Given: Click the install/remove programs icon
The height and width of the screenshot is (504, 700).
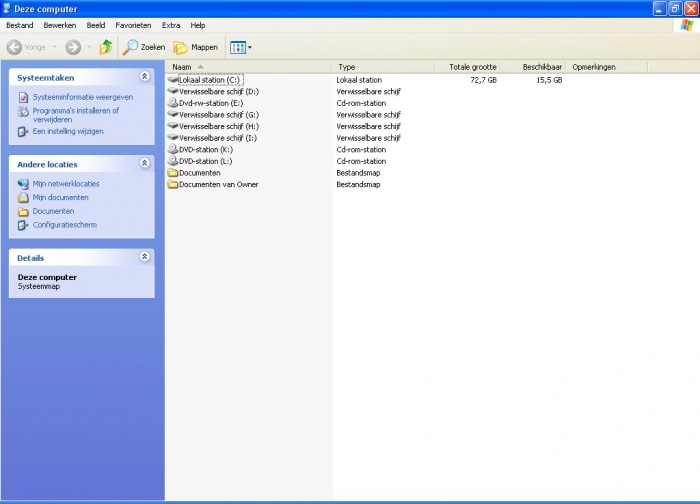Looking at the screenshot, I should point(23,112).
